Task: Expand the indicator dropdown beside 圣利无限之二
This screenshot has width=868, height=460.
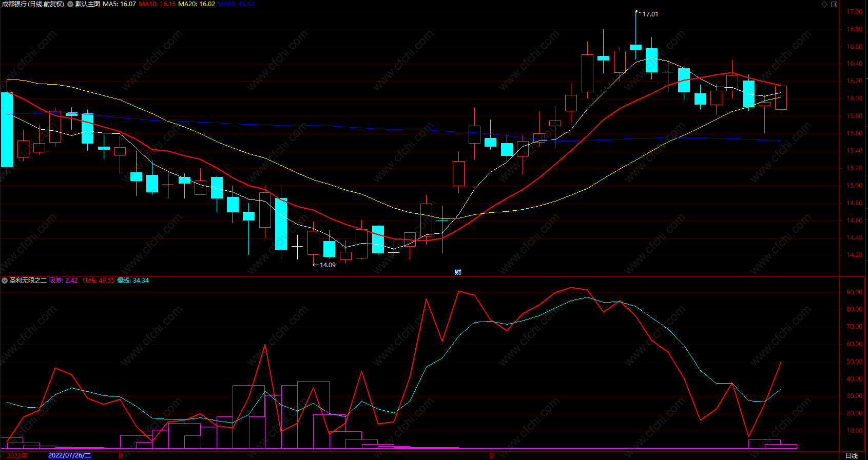Action: 5,281
